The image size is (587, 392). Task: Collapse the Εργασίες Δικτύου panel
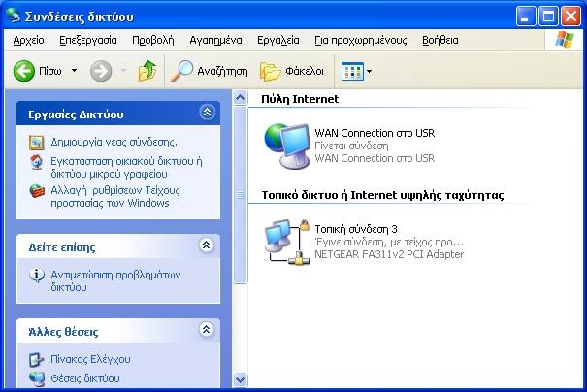click(x=207, y=113)
